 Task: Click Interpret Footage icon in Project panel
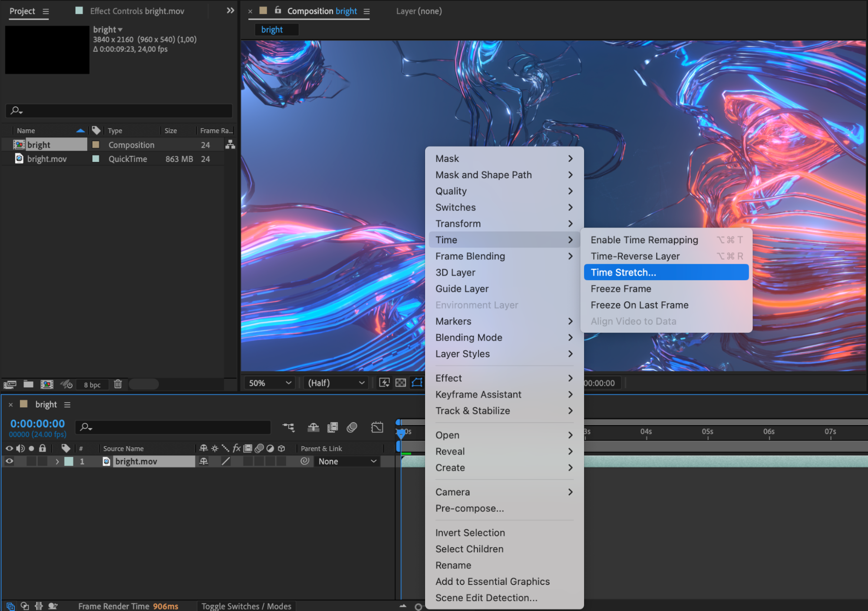coord(10,384)
